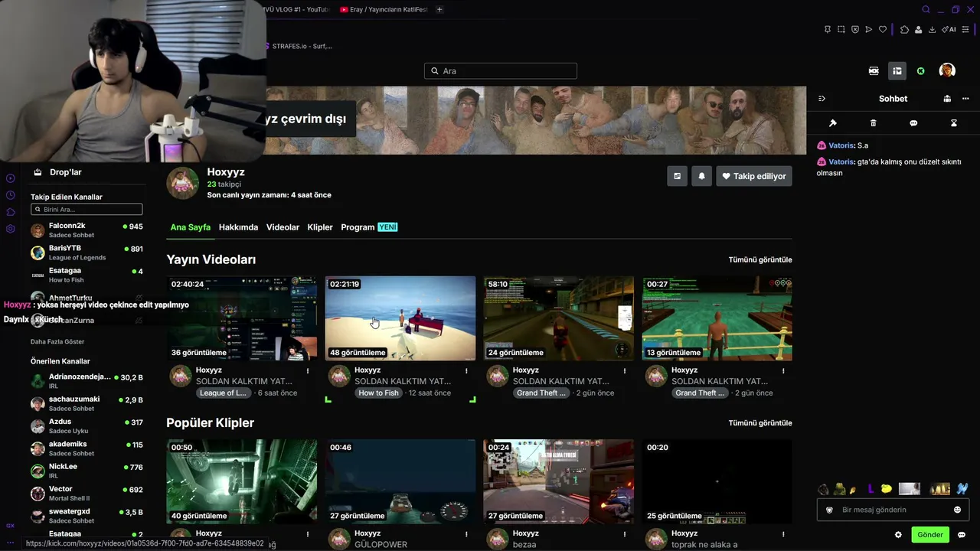This screenshot has height=551, width=980.
Task: Open the chat users icon beside Sohbet
Action: pyautogui.click(x=947, y=99)
